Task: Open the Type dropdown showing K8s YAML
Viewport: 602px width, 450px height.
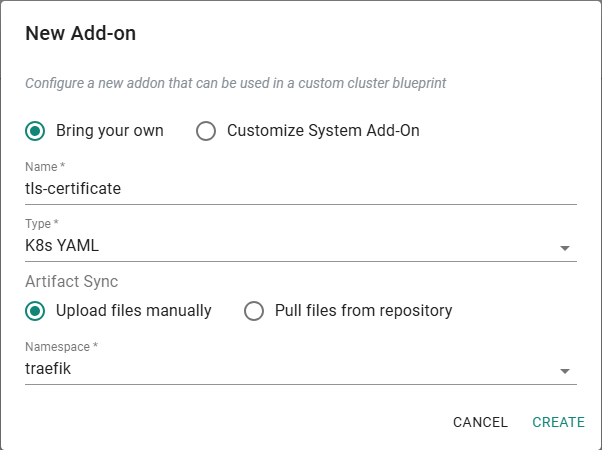Action: point(290,246)
